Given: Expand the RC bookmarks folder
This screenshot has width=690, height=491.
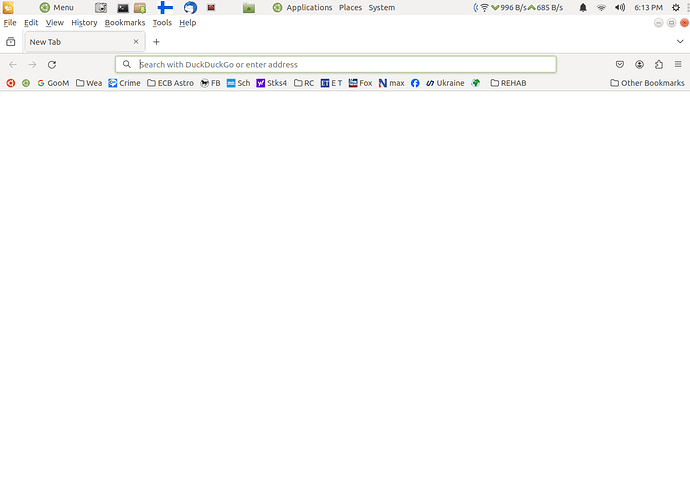Looking at the screenshot, I should [x=304, y=83].
